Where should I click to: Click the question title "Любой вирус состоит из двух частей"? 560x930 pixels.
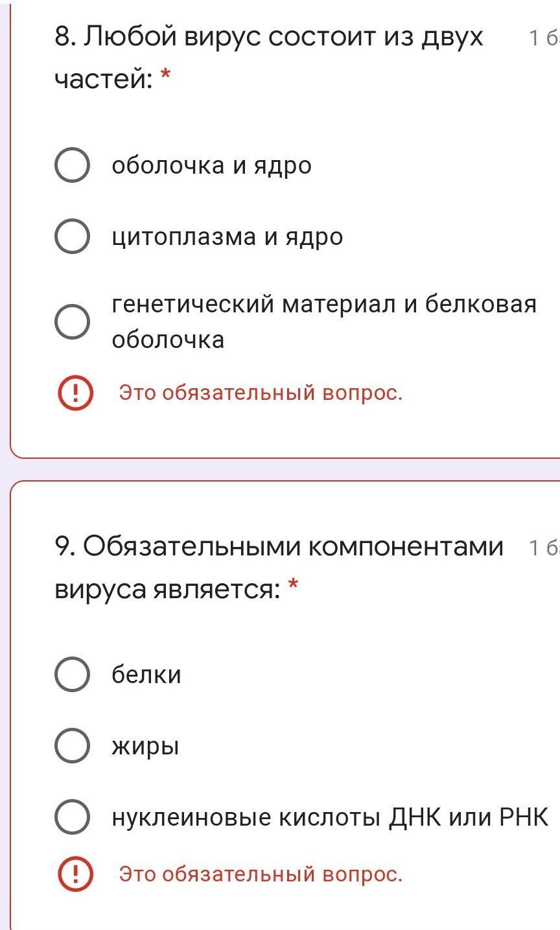click(268, 58)
